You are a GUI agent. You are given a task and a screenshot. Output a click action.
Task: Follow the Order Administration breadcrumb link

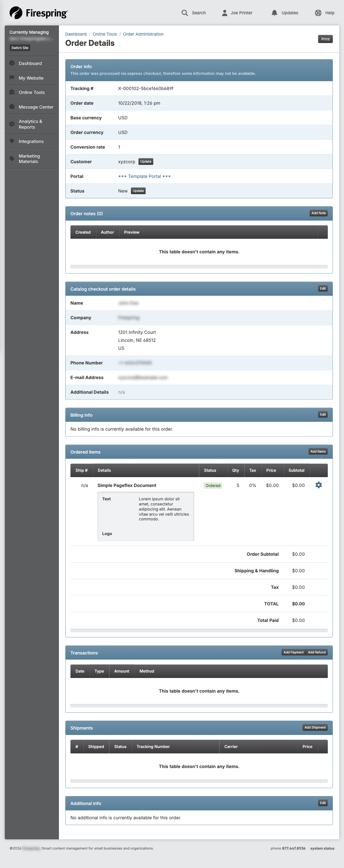[143, 34]
